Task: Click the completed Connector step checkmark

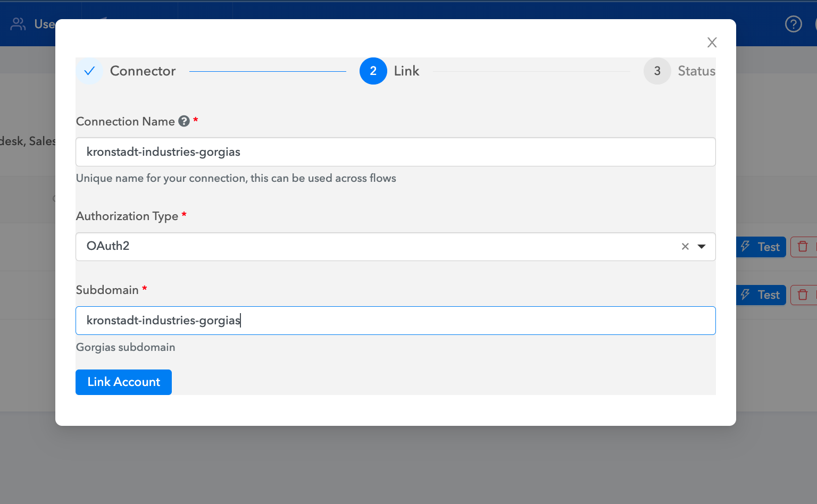Action: 89,71
